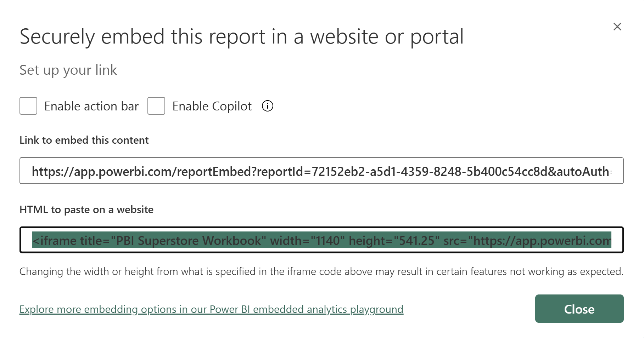Dismiss the dialog using the X icon
The width and height of the screenshot is (644, 338).
(x=617, y=27)
